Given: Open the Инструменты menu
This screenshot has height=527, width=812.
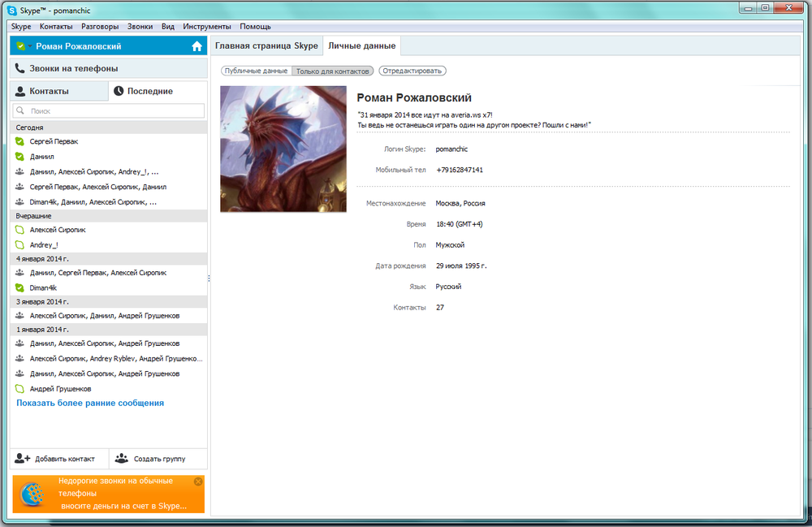Looking at the screenshot, I should pos(206,27).
